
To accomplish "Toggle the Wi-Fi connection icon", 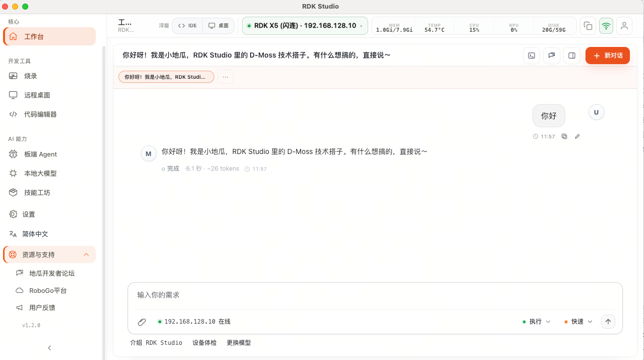I will (x=606, y=26).
